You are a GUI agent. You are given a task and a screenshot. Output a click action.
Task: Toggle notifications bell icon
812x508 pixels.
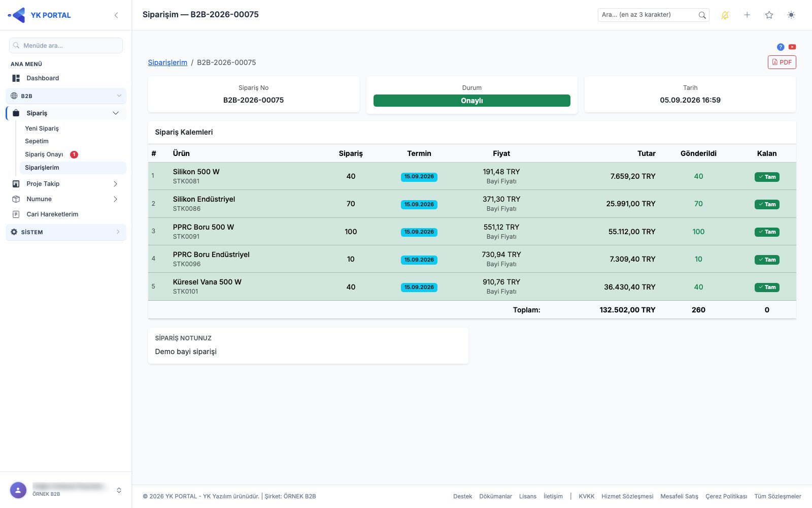(x=725, y=15)
